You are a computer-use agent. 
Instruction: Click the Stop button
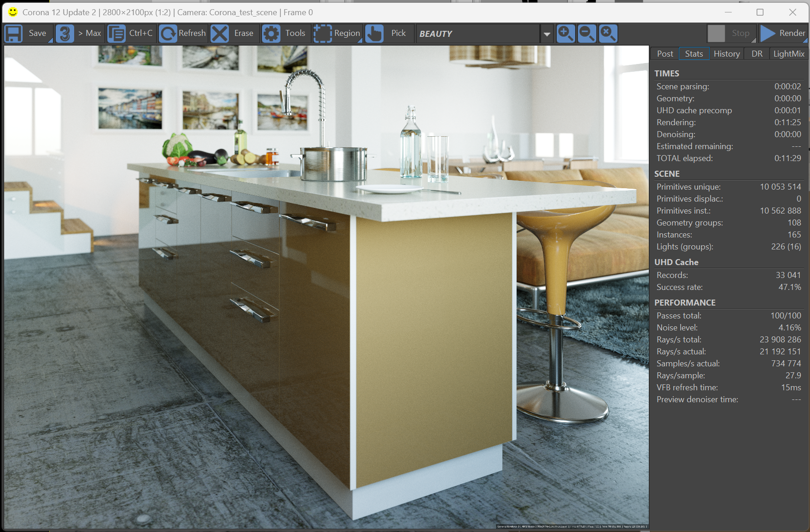(731, 34)
